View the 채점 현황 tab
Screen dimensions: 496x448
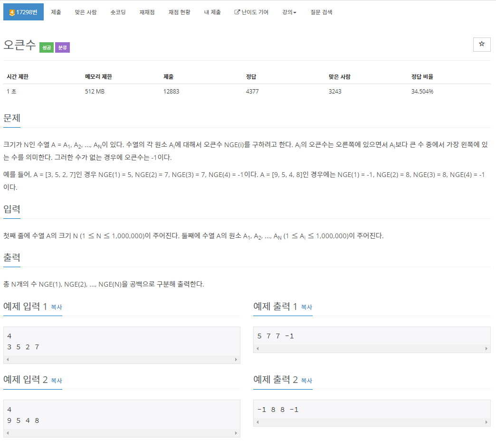pos(180,12)
